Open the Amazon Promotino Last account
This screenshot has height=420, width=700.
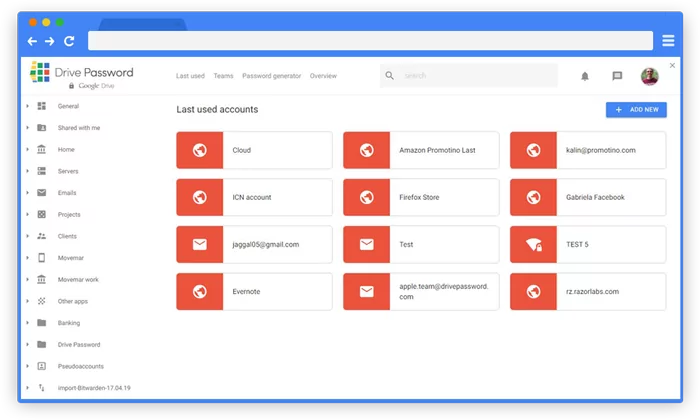click(x=421, y=150)
